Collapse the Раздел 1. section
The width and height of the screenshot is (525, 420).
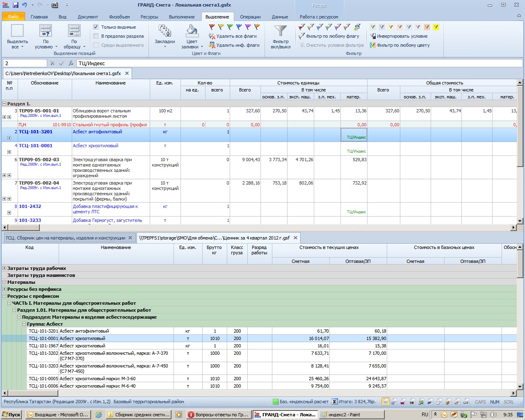pyautogui.click(x=5, y=104)
